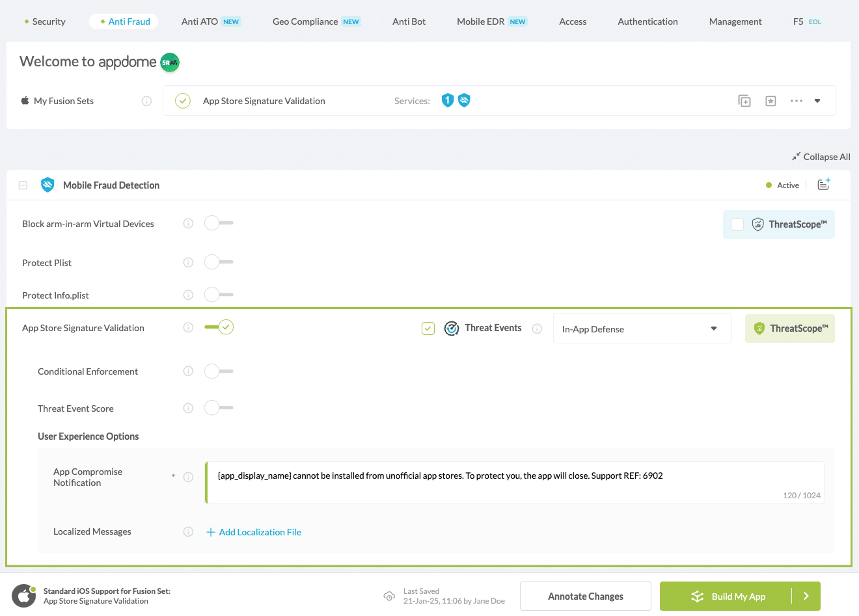Viewport: 859px width, 616px height.
Task: Click info icon next to My Fusion Sets
Action: pos(147,101)
